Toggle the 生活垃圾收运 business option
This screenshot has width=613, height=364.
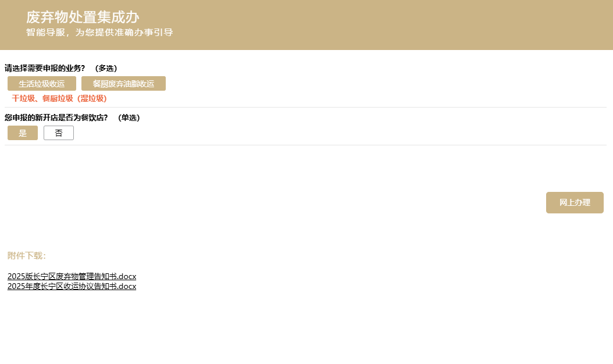[x=42, y=84]
